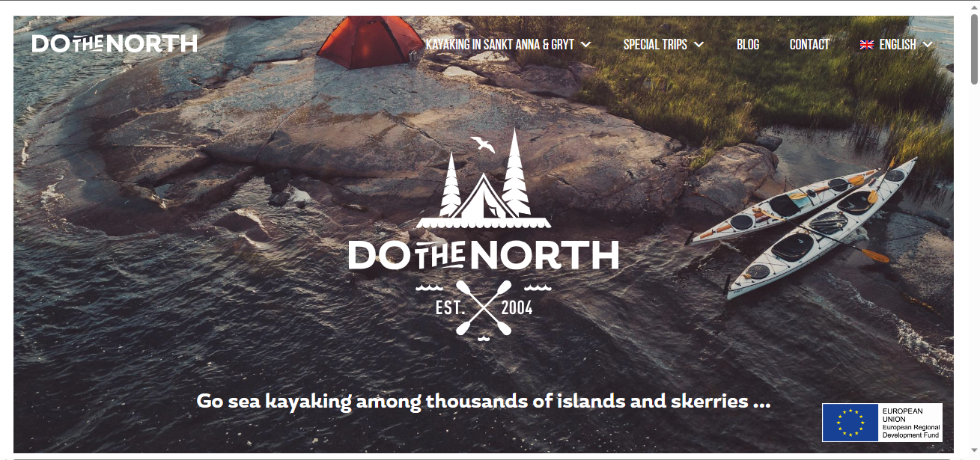The image size is (980, 460).
Task: Click the UK flag icon
Action: coord(867,45)
